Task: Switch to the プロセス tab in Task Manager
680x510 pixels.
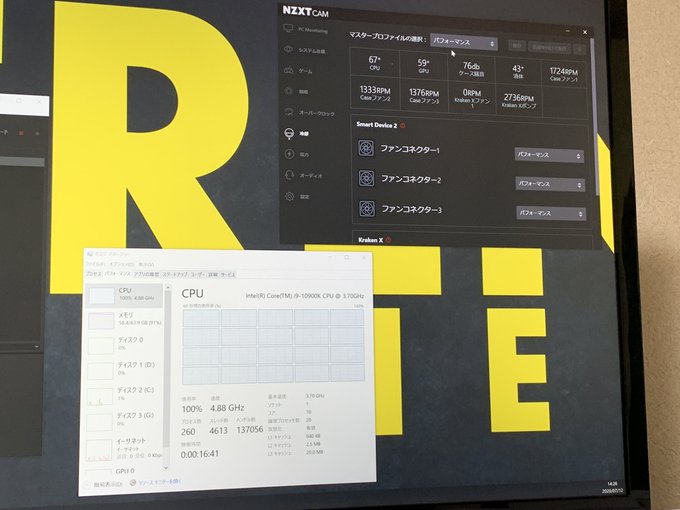Action: (93, 274)
